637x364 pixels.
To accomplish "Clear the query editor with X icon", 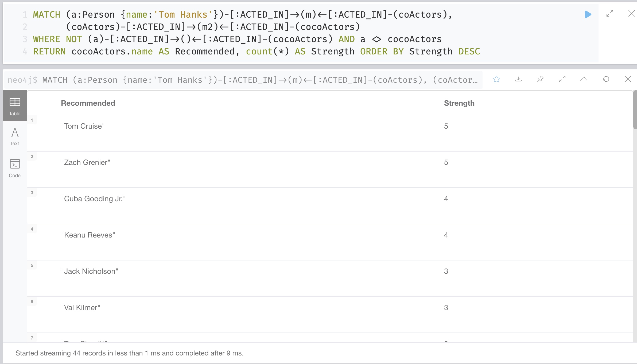I will coord(631,14).
